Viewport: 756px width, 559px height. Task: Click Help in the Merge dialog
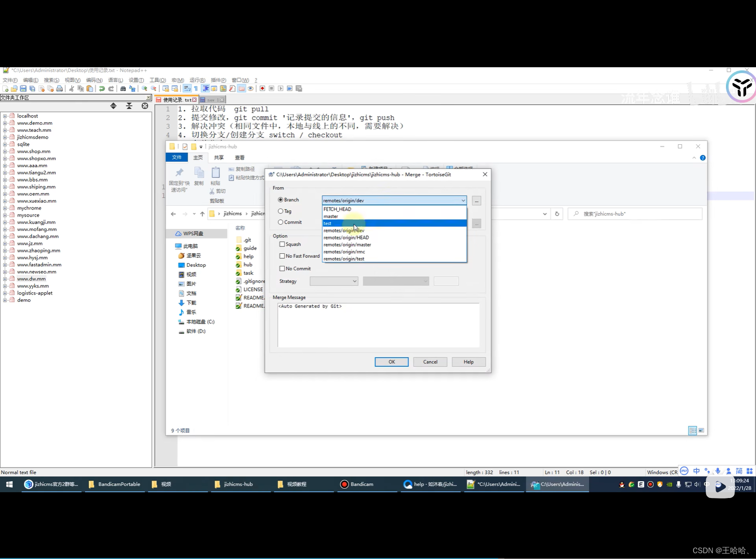tap(469, 362)
